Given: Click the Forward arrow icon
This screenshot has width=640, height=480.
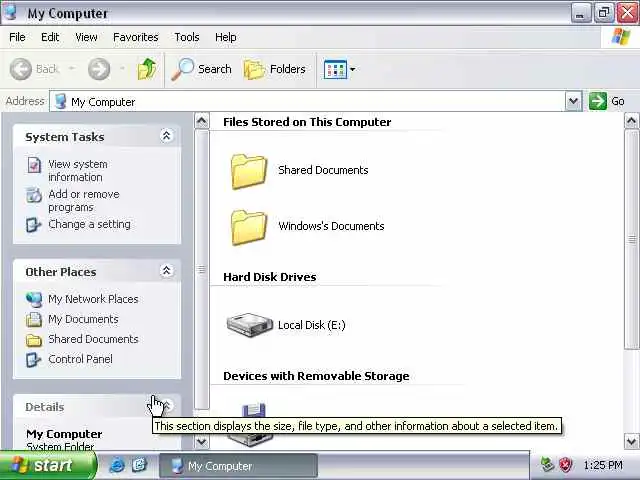Looking at the screenshot, I should coord(99,69).
